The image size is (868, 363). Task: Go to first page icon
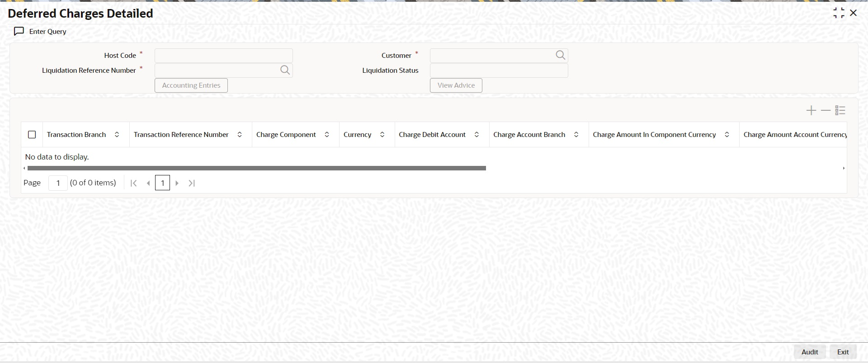click(133, 183)
